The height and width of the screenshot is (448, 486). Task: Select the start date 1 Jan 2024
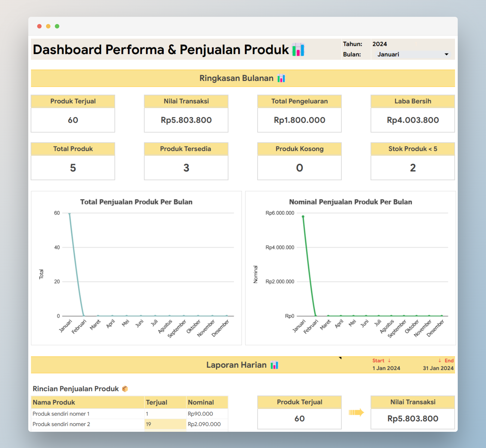click(x=386, y=368)
